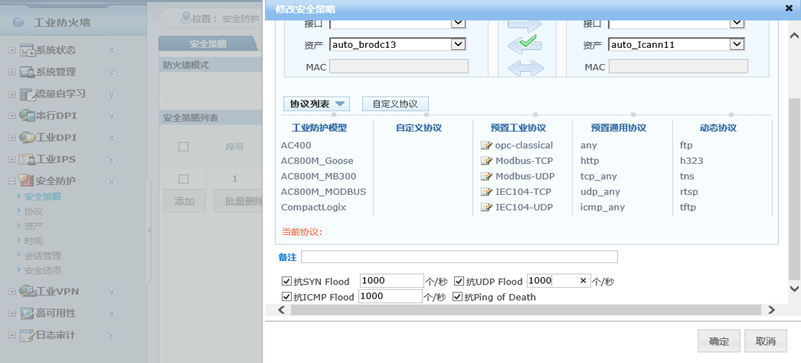
Task: Uncheck the 抗Ping of Death option
Action: (458, 297)
